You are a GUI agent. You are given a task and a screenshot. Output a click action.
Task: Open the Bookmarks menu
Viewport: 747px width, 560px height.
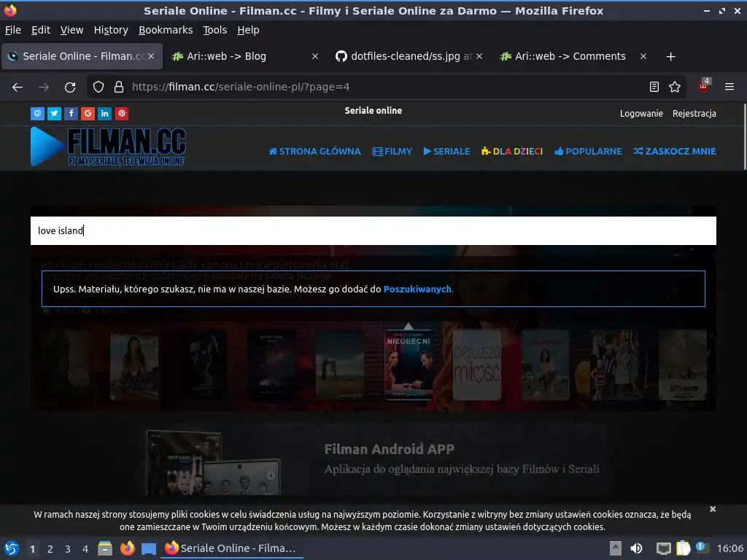166,30
